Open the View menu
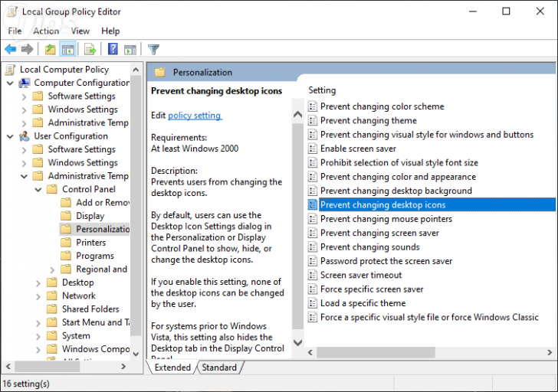558x392 pixels. click(80, 31)
